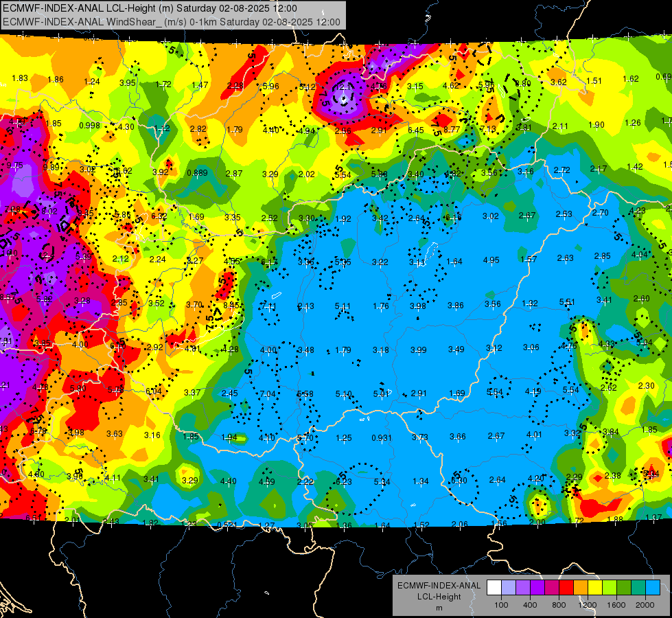Click the wind shear value '1.26'
The image size is (672, 618).
pos(633,123)
